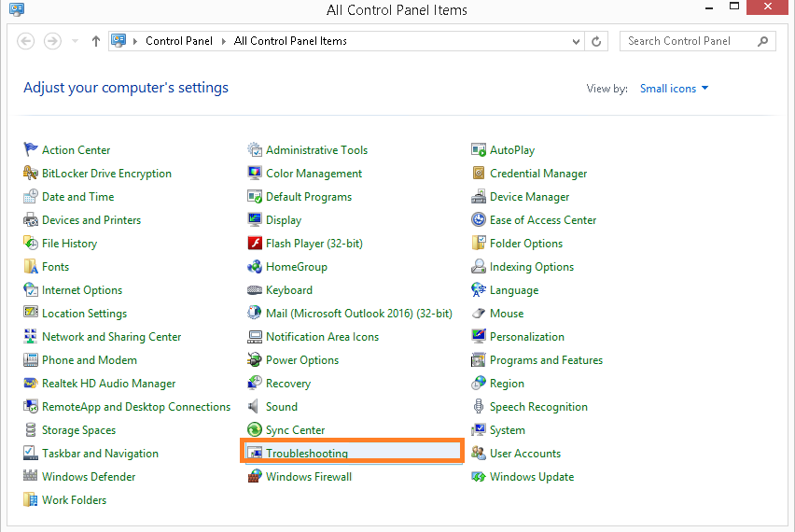Click the Windows Firewall icon

[x=255, y=476]
